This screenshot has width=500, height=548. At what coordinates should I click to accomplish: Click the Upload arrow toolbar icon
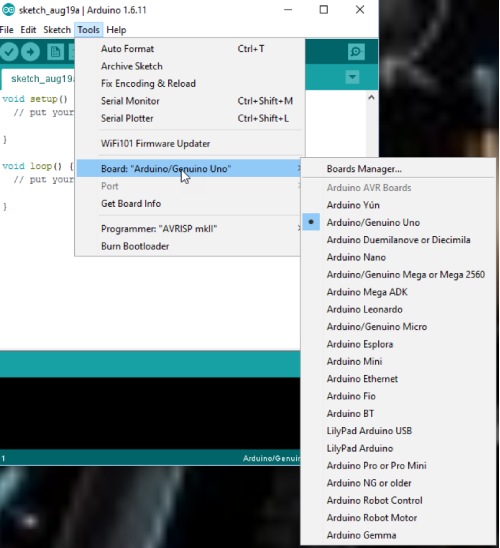tap(30, 52)
